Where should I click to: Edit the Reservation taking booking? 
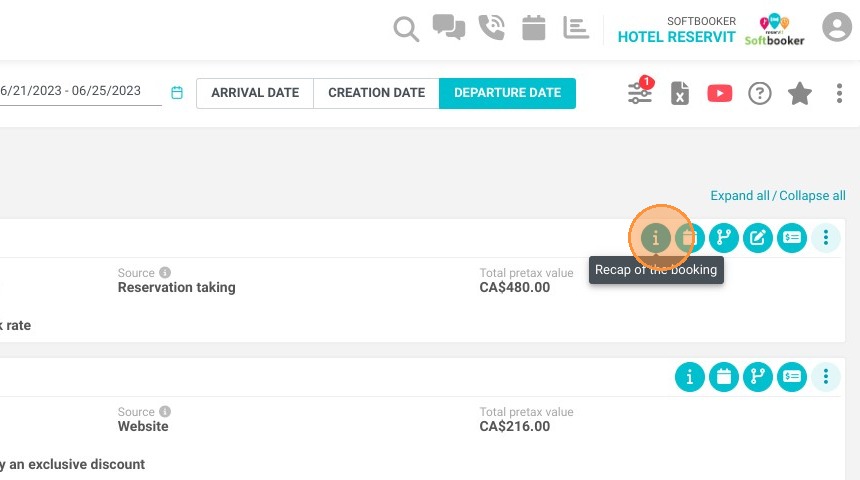(x=757, y=238)
